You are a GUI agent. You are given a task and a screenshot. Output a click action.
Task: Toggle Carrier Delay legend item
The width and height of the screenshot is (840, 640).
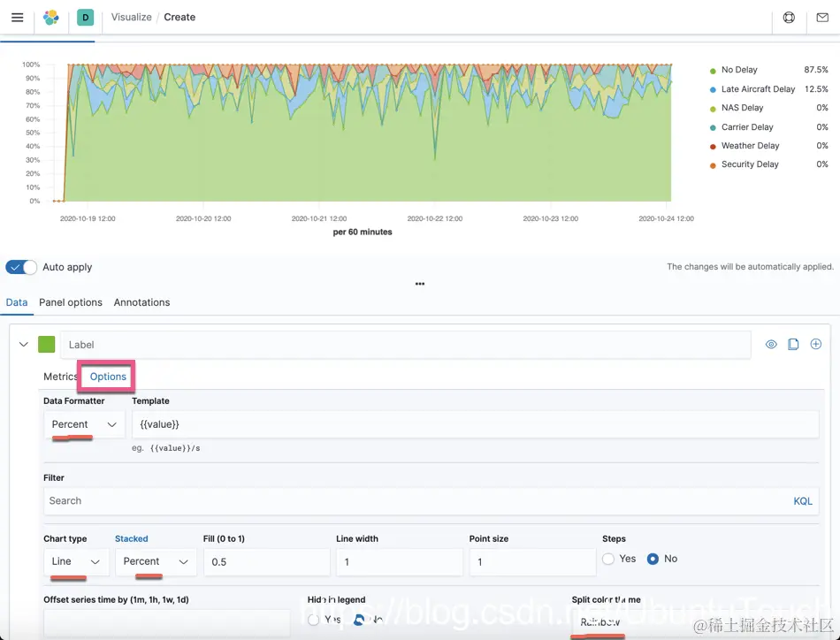pos(747,127)
